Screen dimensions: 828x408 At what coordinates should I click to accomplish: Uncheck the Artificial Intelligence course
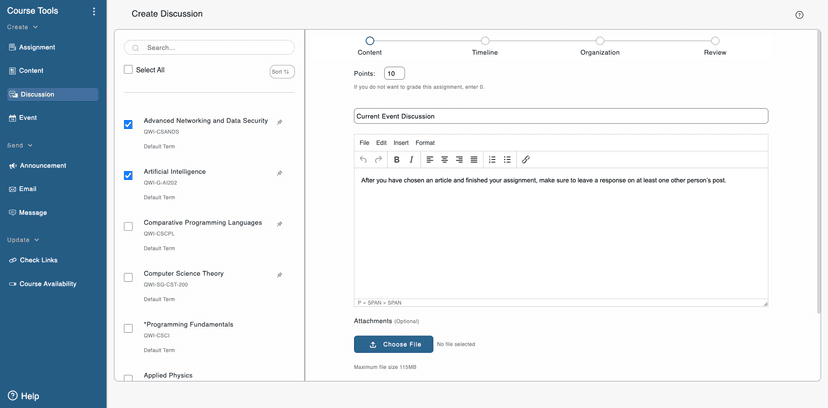[x=128, y=175]
